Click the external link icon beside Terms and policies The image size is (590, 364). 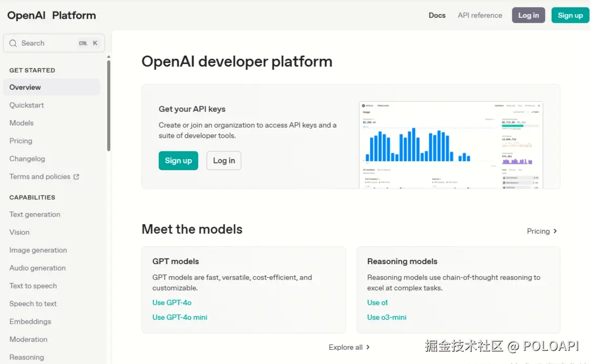76,177
